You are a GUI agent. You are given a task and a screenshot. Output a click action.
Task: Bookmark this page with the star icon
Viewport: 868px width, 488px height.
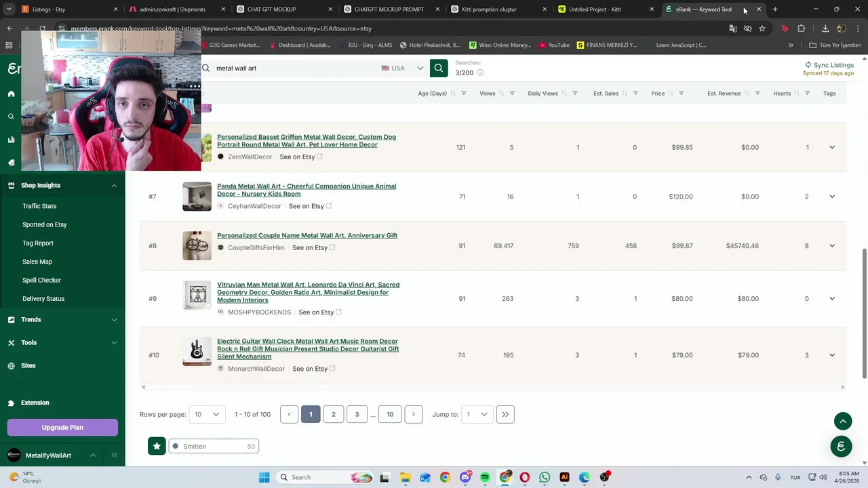point(762,28)
